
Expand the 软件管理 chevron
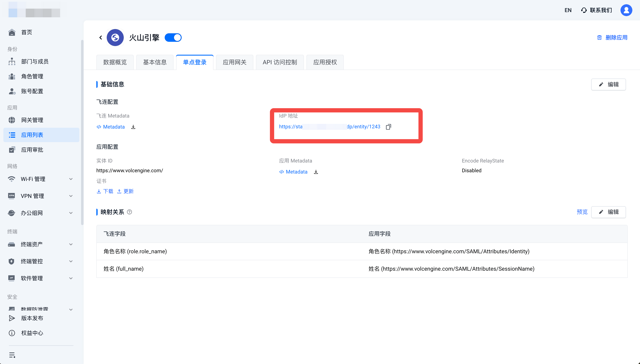pyautogui.click(x=71, y=278)
